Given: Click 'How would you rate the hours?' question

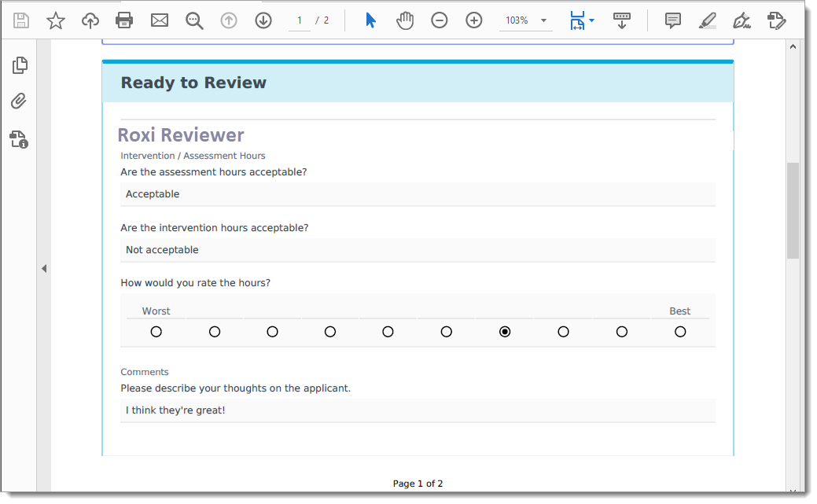Looking at the screenshot, I should tap(195, 283).
